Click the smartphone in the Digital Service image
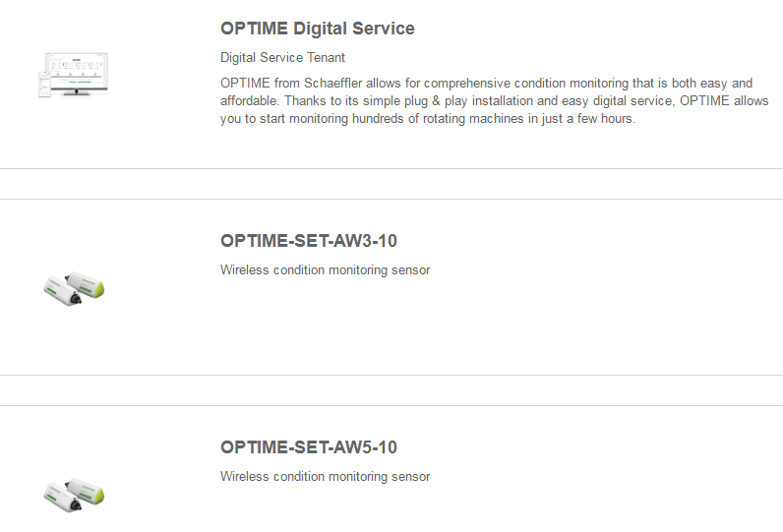The image size is (783, 532). click(44, 85)
